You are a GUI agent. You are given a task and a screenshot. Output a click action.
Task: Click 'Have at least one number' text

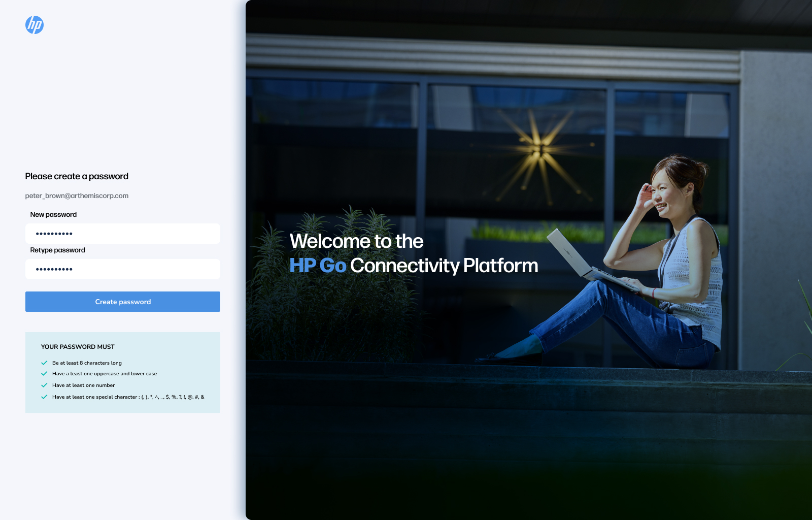coord(83,385)
